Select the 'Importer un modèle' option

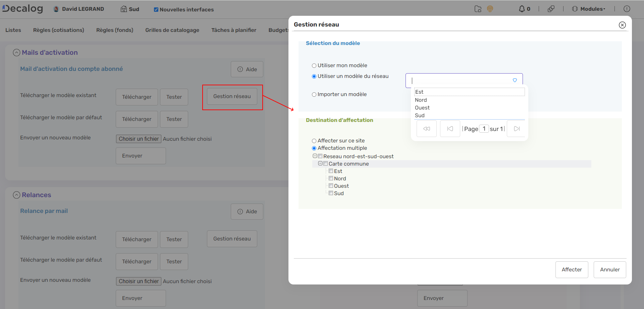(314, 95)
